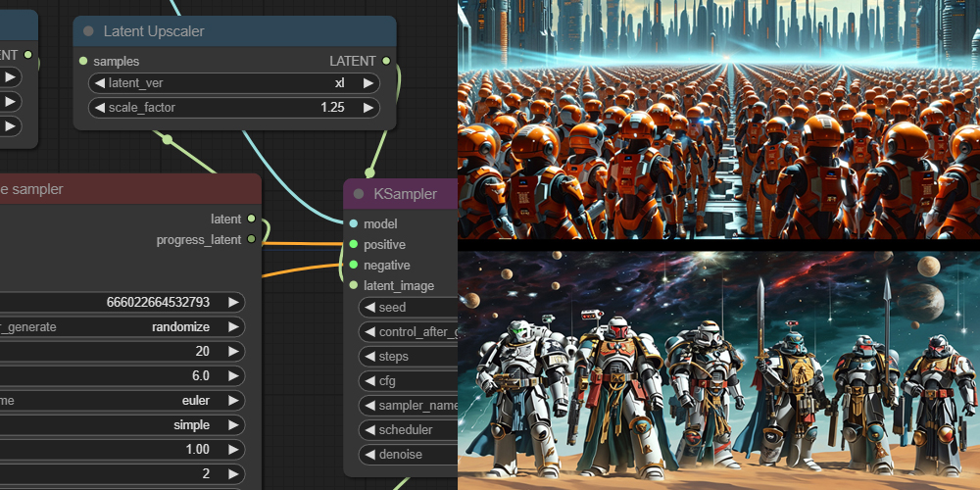This screenshot has height=490, width=980.
Task: Decrease KSampler denoise with the left arrow
Action: click(x=369, y=455)
